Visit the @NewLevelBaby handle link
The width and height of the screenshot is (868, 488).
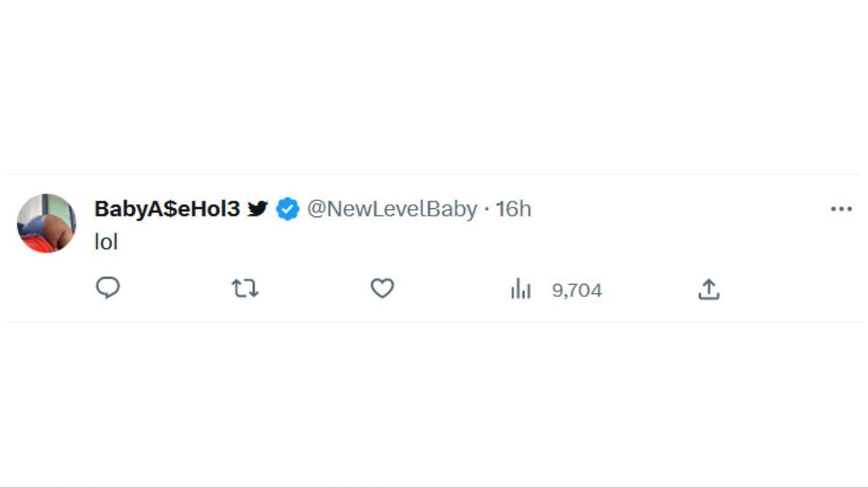[x=392, y=209]
